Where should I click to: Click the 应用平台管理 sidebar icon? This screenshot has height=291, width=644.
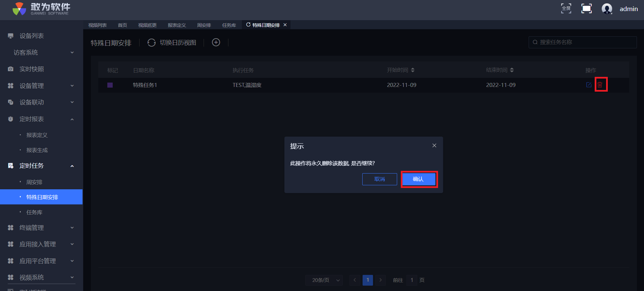pos(11,261)
